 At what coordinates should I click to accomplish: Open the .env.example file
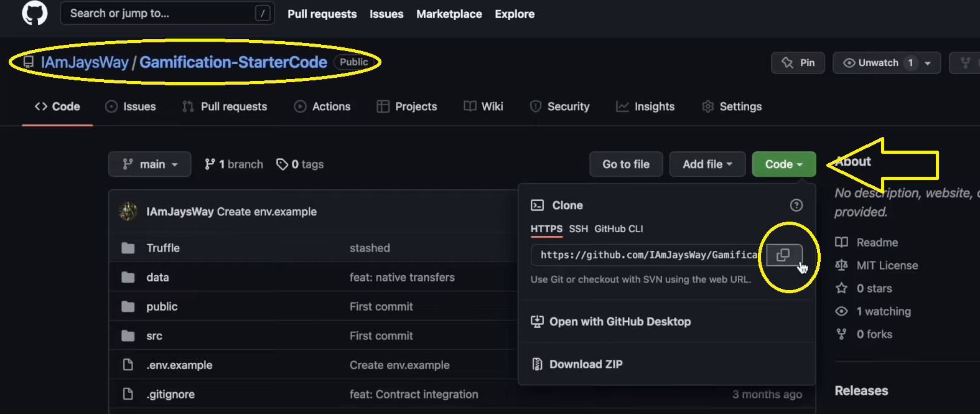click(179, 365)
